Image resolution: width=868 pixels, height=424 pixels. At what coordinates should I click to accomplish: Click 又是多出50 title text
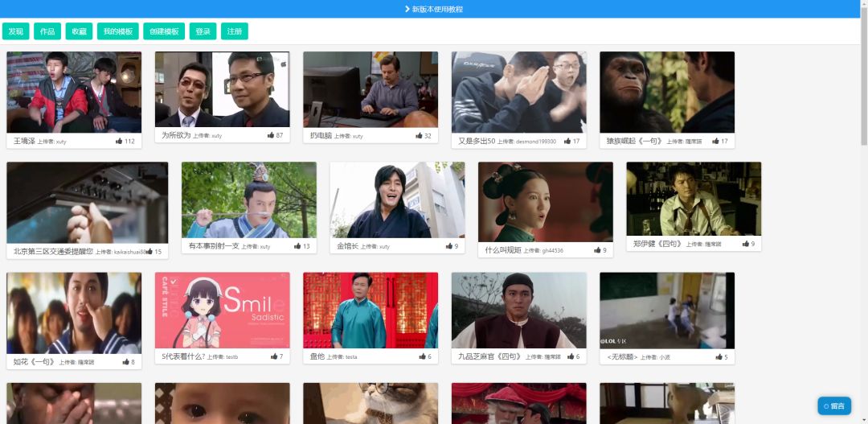click(x=477, y=142)
